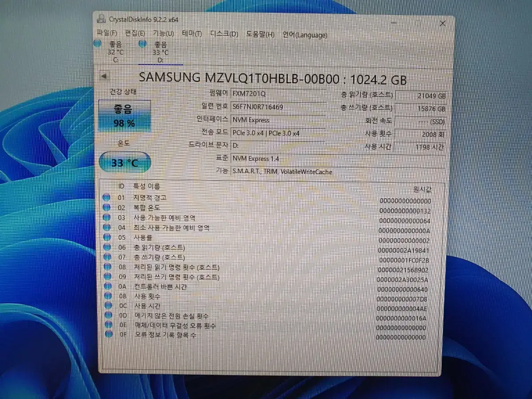Click status orb of row 09 처리된 쓰기 명령 횟수

(x=107, y=277)
